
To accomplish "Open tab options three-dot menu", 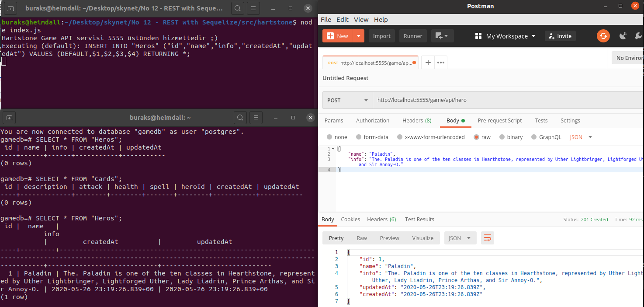I will (441, 63).
